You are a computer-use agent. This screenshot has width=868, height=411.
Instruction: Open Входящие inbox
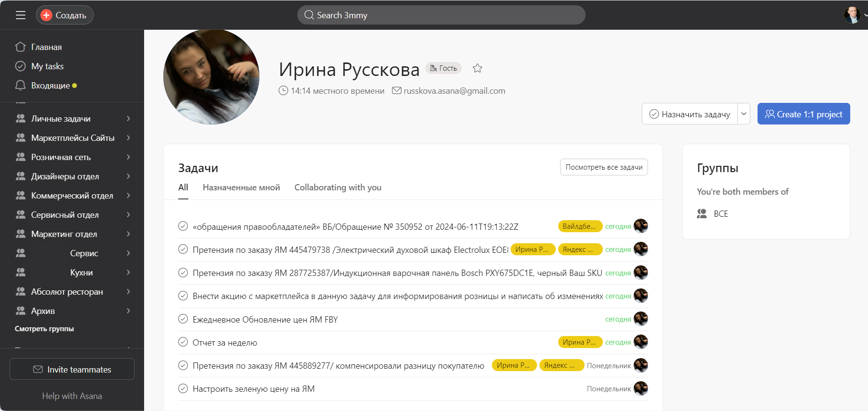point(50,86)
